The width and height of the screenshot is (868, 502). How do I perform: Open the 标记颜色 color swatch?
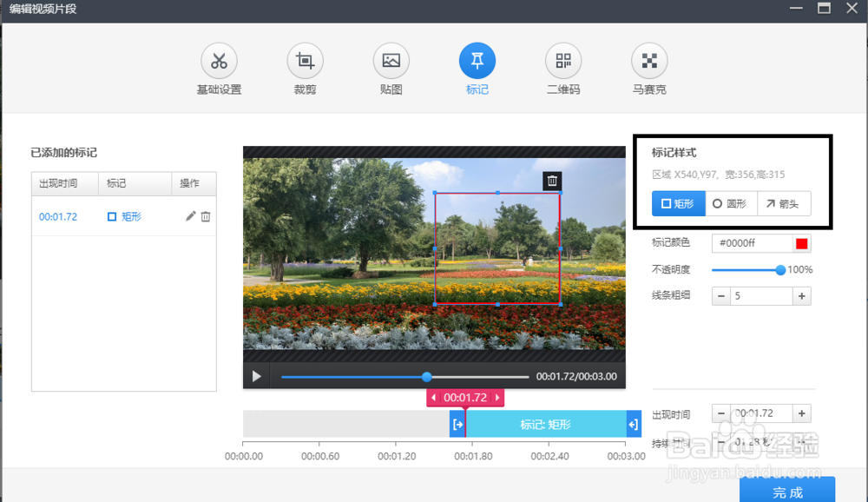coord(802,243)
